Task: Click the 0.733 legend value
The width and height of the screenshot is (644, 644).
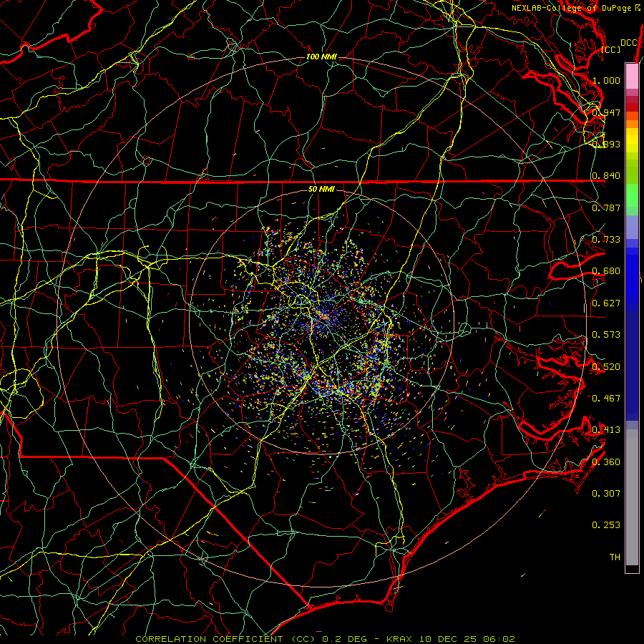Action: click(606, 240)
